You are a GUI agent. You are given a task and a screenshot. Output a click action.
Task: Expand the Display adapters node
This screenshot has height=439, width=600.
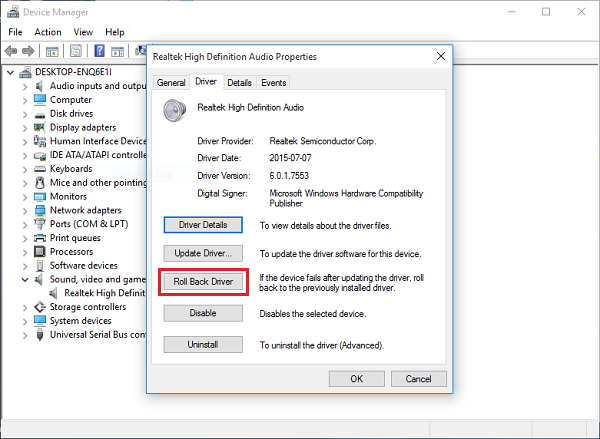click(25, 128)
